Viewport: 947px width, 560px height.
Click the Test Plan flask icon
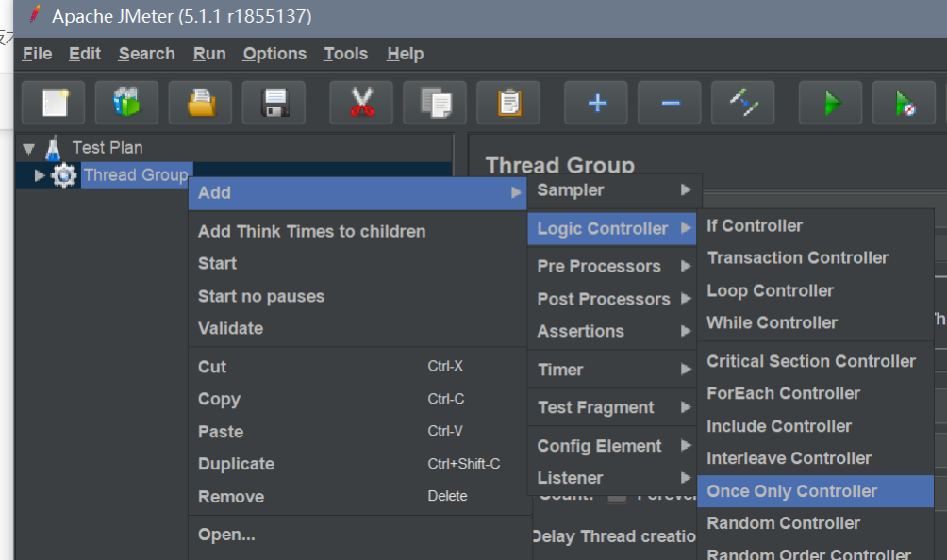(53, 148)
